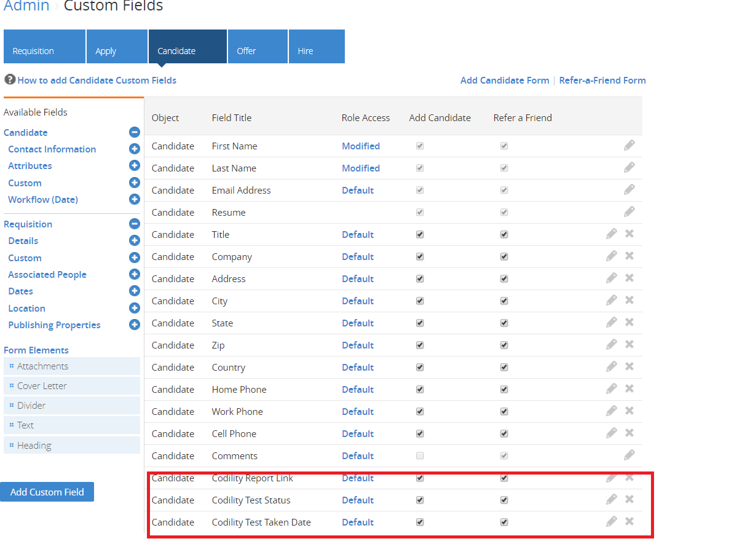Edit the First Name field via pencil icon
The width and height of the screenshot is (753, 560).
[629, 146]
